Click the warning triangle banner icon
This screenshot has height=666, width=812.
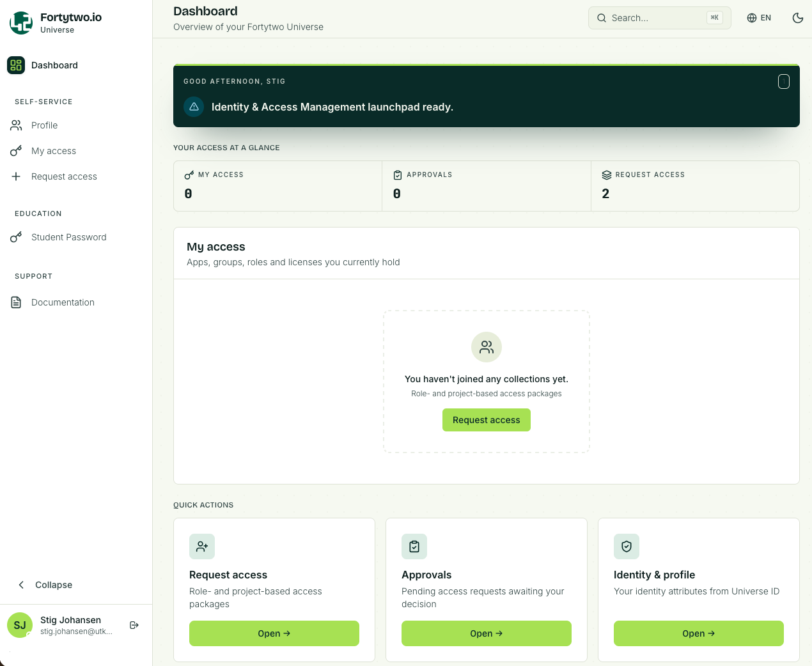point(194,107)
